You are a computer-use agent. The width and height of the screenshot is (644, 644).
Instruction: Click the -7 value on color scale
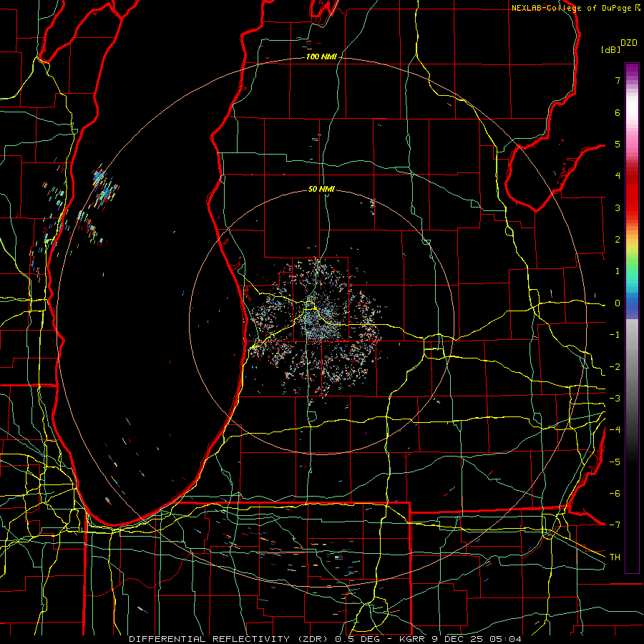tap(615, 525)
